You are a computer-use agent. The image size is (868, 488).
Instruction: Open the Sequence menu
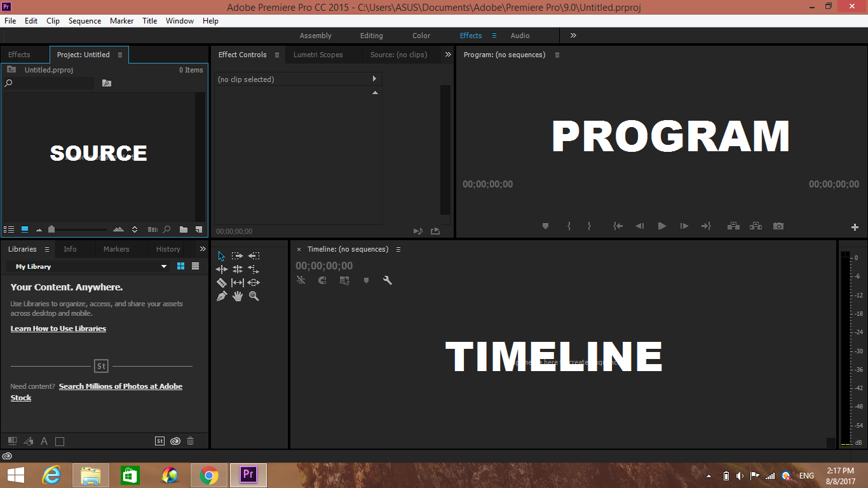85,20
